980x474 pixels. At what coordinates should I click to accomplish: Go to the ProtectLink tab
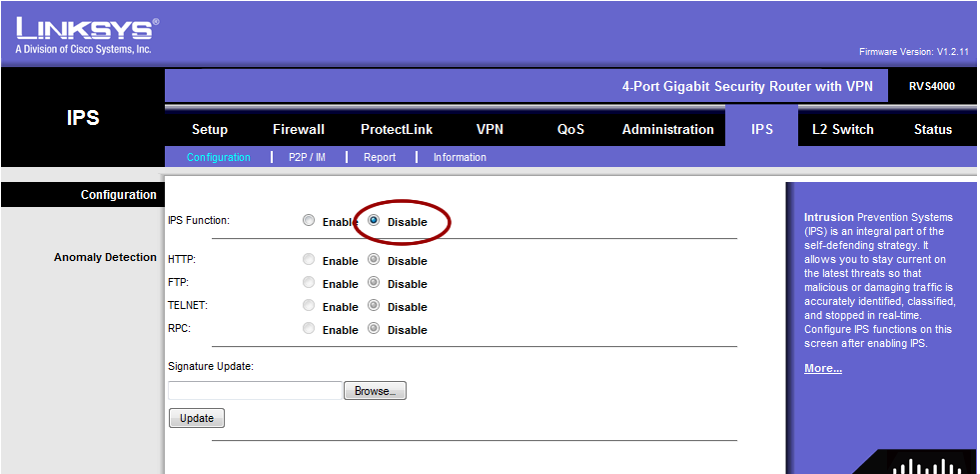pyautogui.click(x=397, y=129)
